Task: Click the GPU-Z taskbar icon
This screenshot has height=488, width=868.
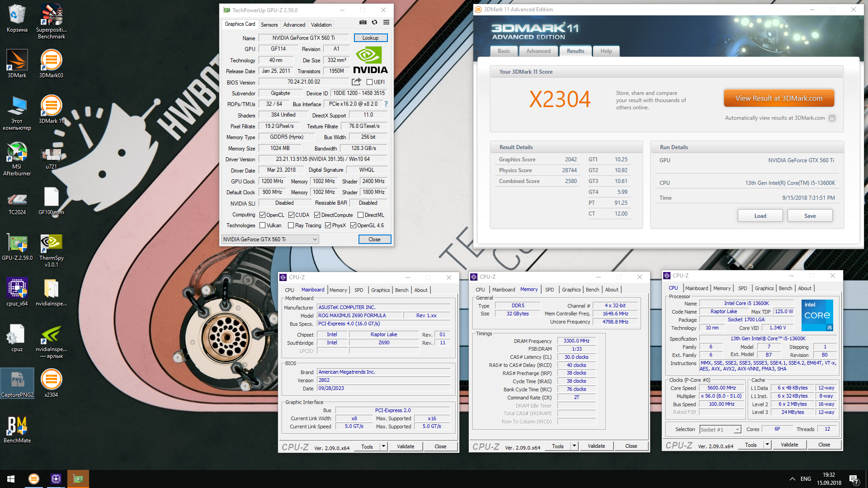Action: point(78,479)
